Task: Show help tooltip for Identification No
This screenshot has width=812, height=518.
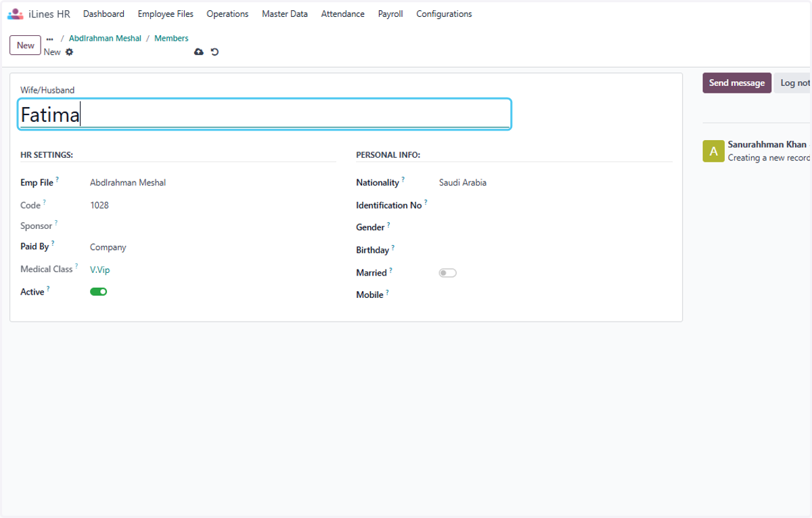Action: coord(426,202)
